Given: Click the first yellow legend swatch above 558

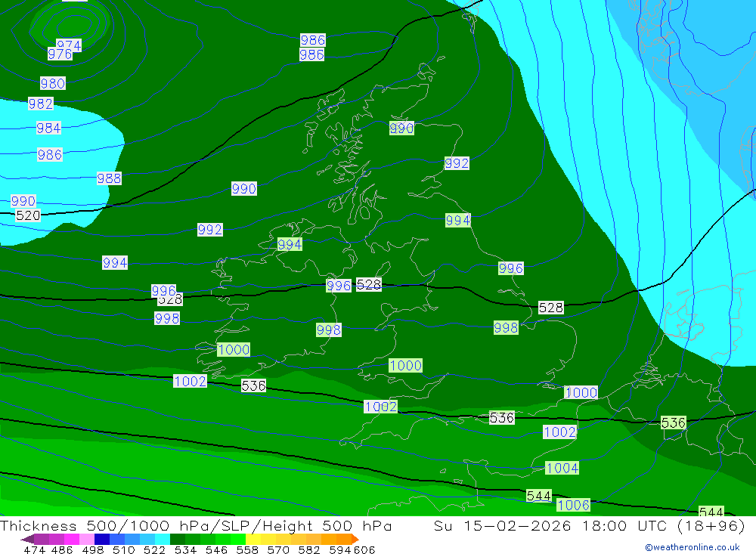Looking at the screenshot, I should tap(253, 539).
